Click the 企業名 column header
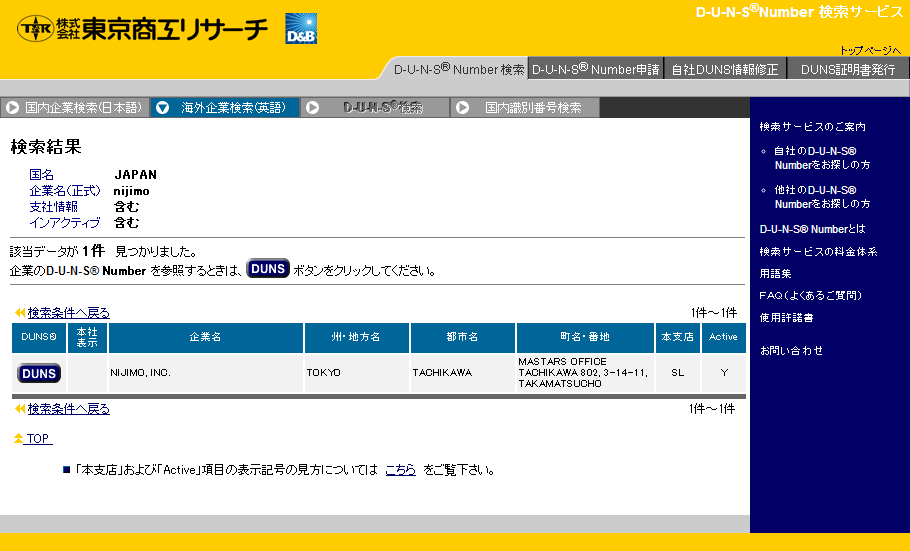The image size is (910, 551). (205, 337)
